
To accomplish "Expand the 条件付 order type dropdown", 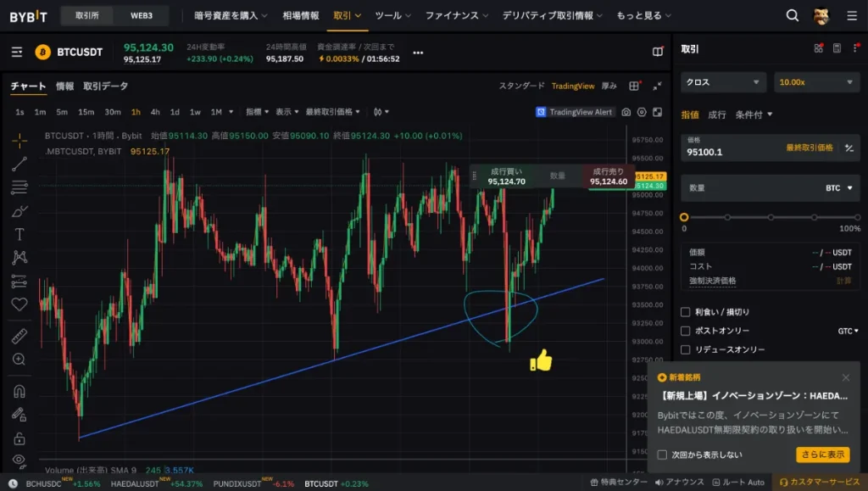I will (754, 114).
